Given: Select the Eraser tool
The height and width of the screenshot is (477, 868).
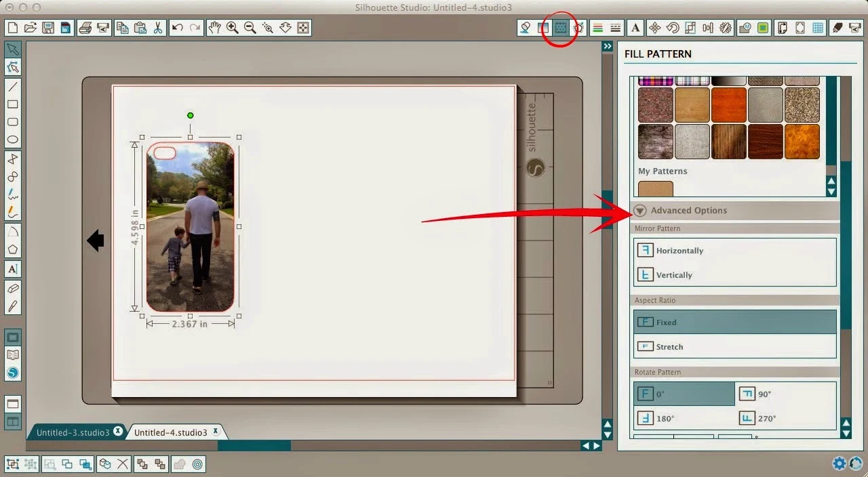Looking at the screenshot, I should (13, 288).
